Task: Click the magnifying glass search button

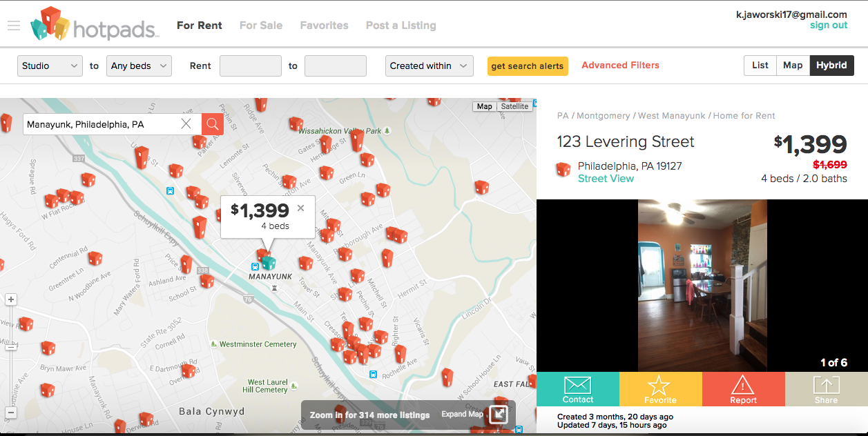Action: 213,124
